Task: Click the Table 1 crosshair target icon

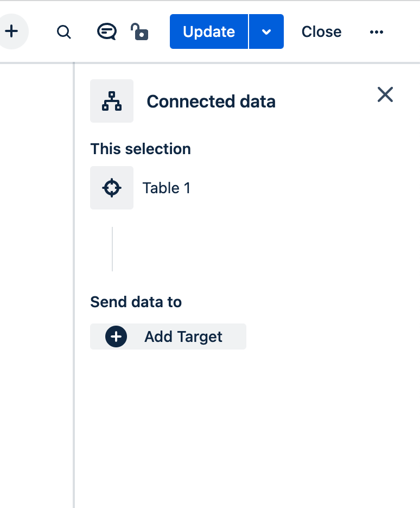Action: coord(112,188)
